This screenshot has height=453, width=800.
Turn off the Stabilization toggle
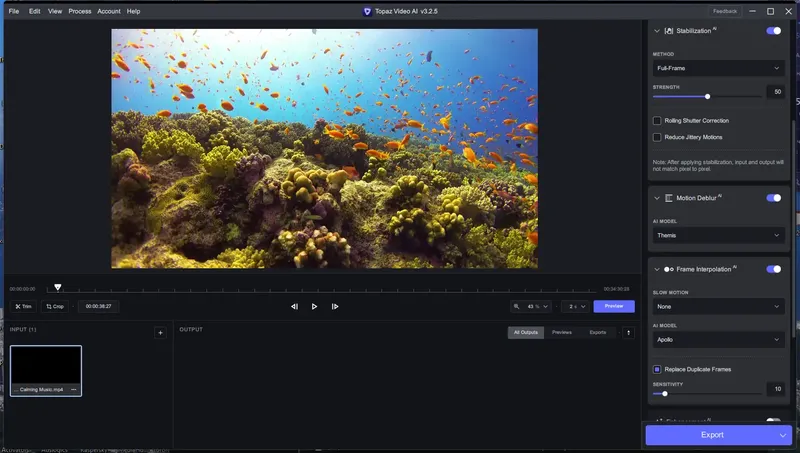point(773,31)
